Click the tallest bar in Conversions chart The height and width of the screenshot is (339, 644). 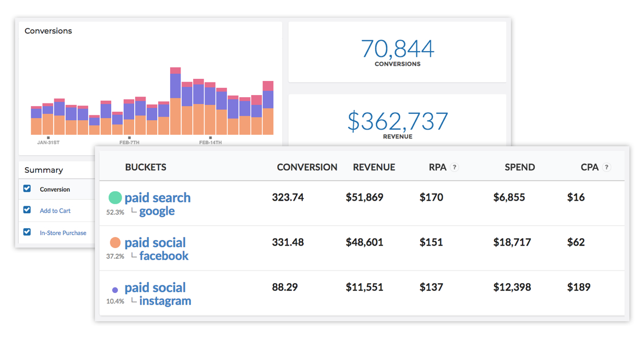click(175, 101)
